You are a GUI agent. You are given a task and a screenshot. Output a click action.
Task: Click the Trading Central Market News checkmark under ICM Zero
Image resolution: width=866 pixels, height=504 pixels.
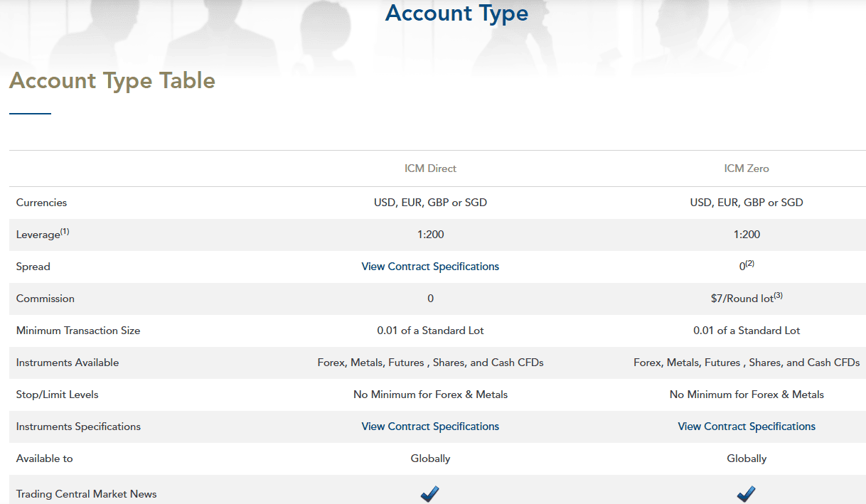pos(746,493)
